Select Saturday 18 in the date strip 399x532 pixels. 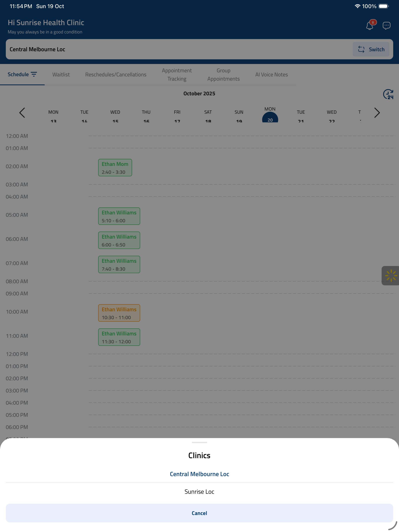[x=208, y=116]
